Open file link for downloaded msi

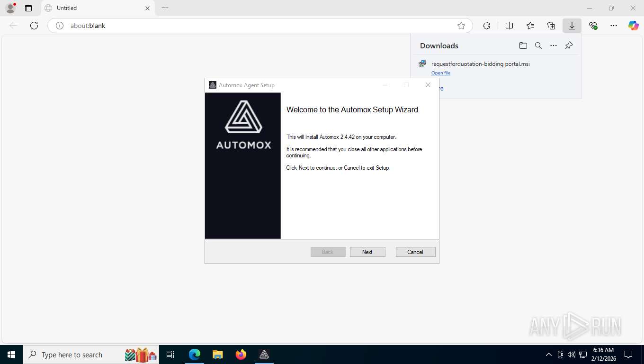click(441, 73)
